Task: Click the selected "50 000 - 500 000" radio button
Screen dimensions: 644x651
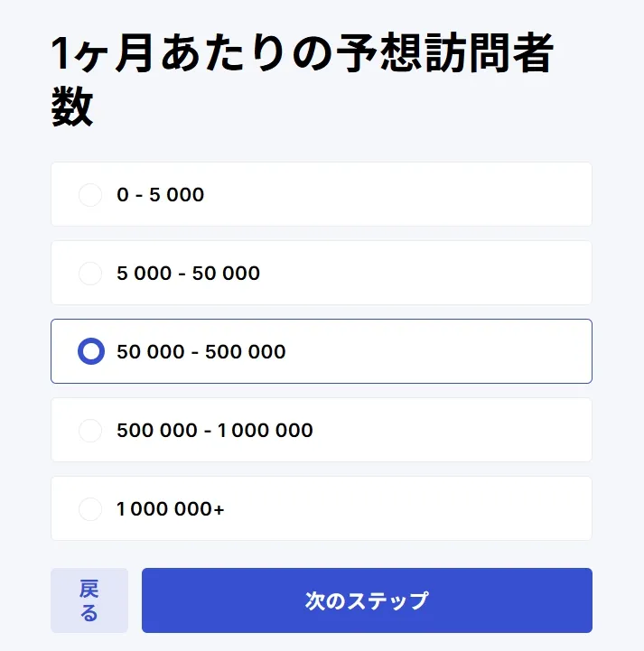Action: pos(91,351)
